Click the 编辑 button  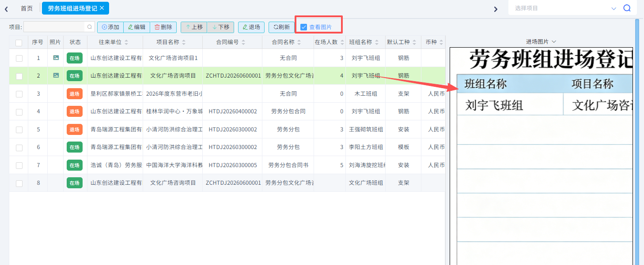coord(137,27)
